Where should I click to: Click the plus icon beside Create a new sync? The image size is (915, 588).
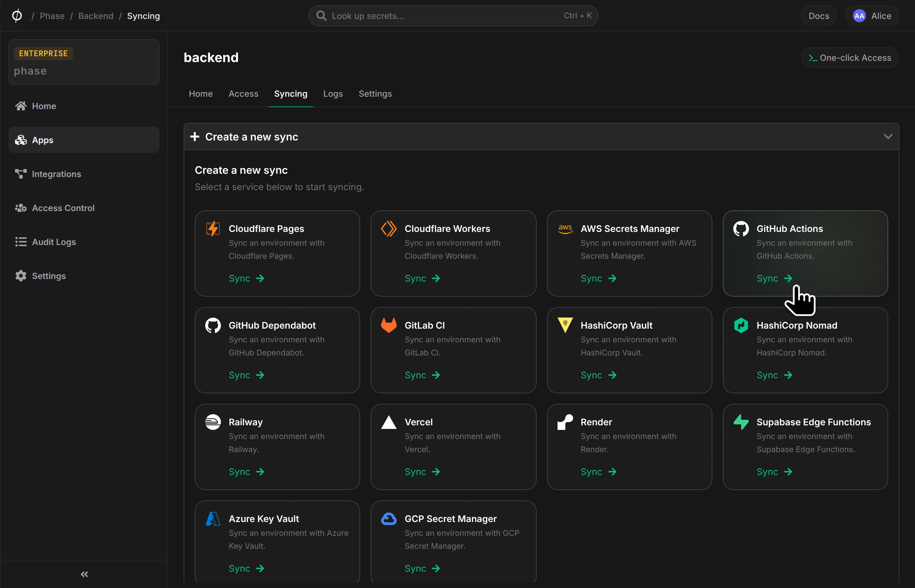(195, 136)
